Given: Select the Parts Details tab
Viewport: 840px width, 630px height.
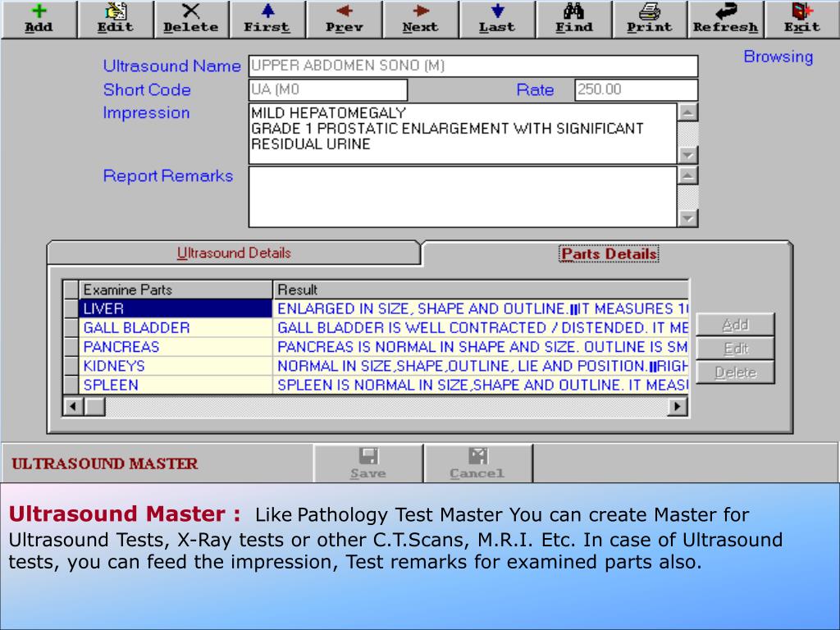Looking at the screenshot, I should (609, 253).
